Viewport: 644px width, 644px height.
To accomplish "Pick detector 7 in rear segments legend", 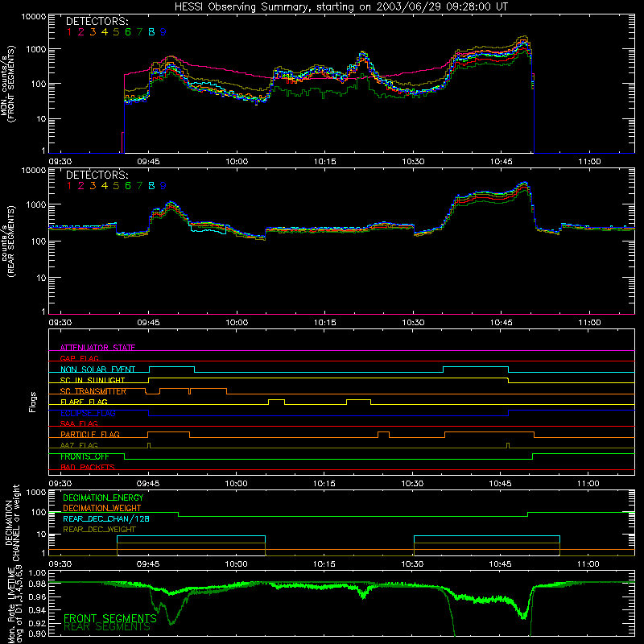I will 139,186.
